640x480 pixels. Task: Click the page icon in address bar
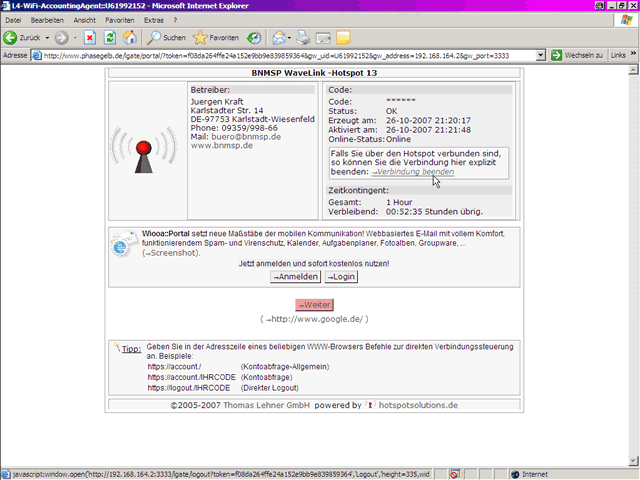click(37, 56)
